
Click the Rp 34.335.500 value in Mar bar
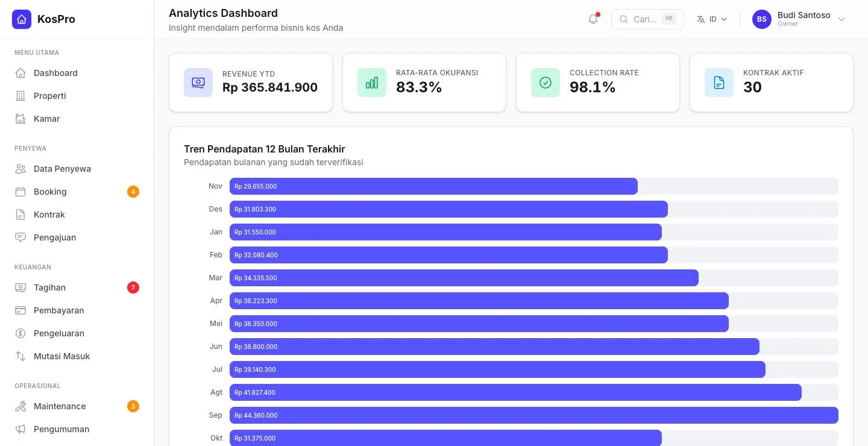click(256, 278)
